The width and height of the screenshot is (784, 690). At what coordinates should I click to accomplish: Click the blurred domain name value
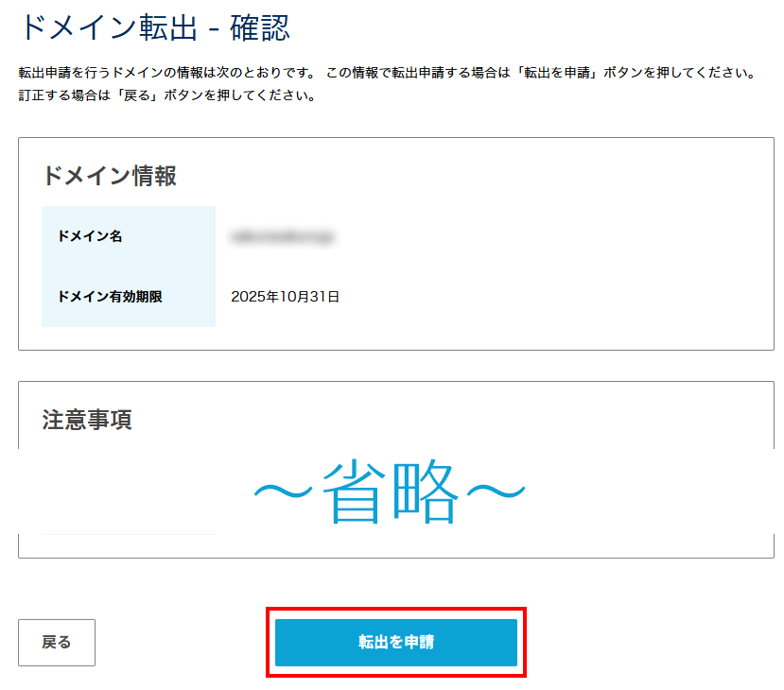click(285, 236)
